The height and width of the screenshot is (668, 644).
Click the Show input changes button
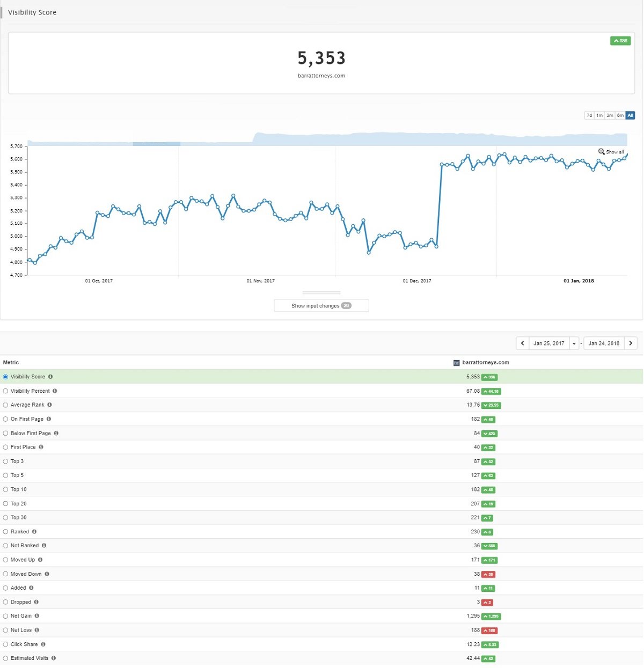[321, 306]
